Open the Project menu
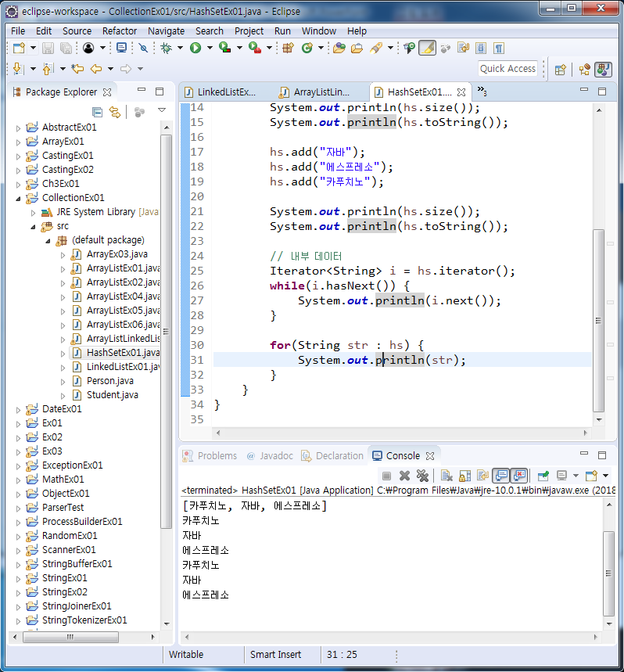Image resolution: width=624 pixels, height=672 pixels. (x=249, y=31)
